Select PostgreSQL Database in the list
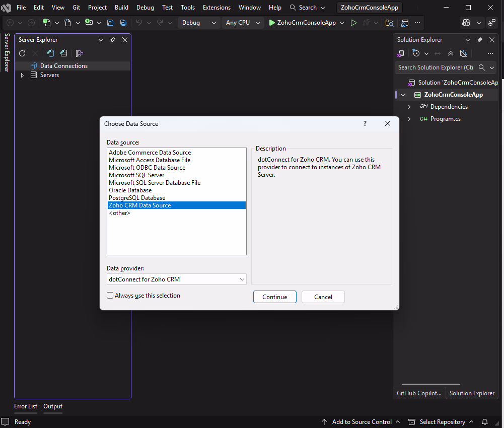The width and height of the screenshot is (504, 428). (x=137, y=198)
